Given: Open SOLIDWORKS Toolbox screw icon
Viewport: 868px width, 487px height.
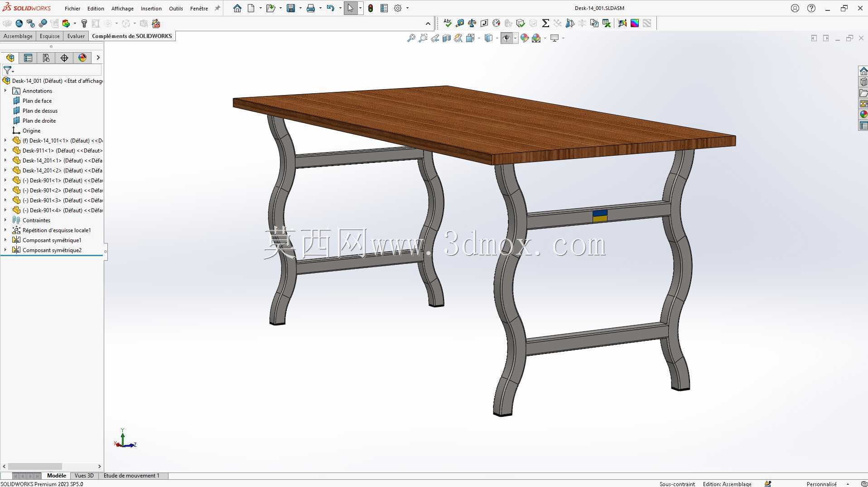Looking at the screenshot, I should [84, 24].
